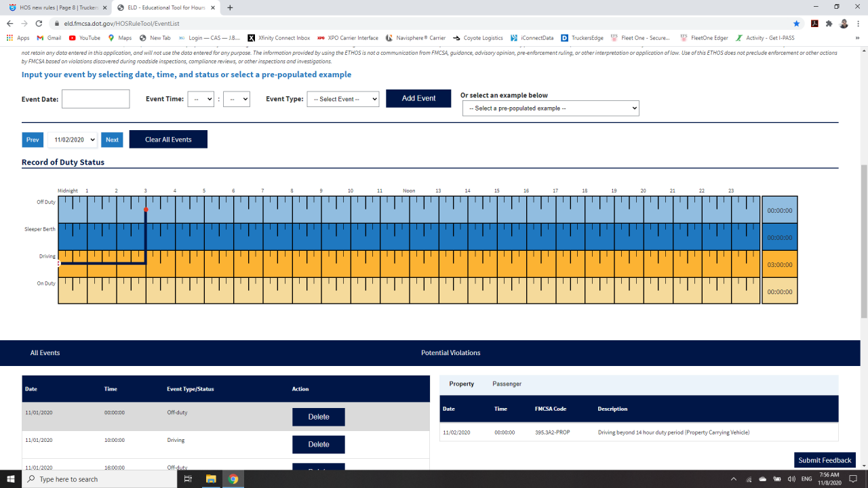This screenshot has height=488, width=868.
Task: Select the Property violations tab
Action: [461, 384]
